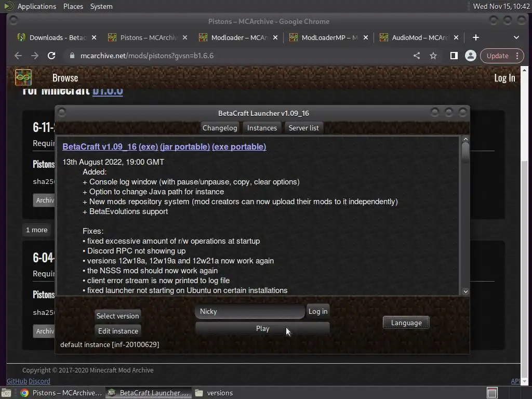Open the Applications menu

tap(37, 6)
